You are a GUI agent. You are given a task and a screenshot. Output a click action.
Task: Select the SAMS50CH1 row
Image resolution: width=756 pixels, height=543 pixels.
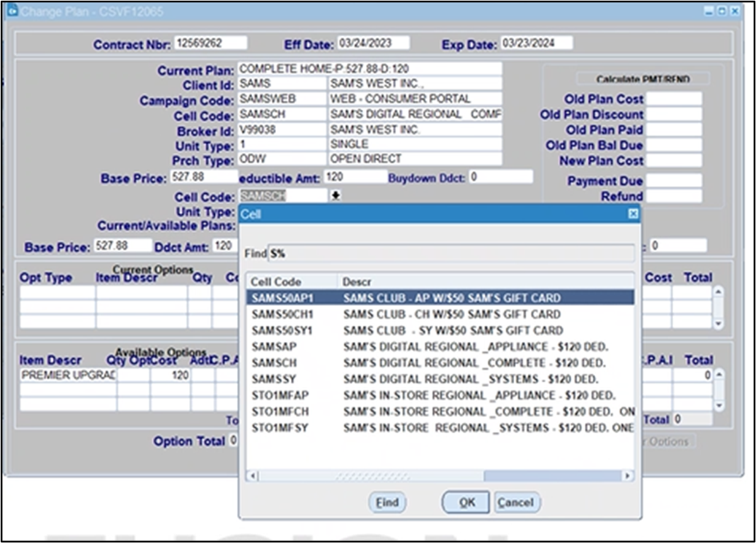click(439, 314)
